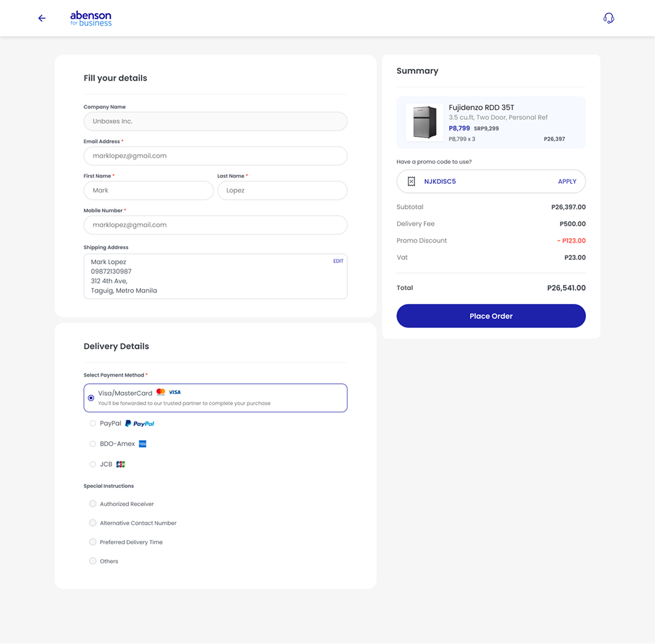Enable Alternative Contact Number option
Screen dimensions: 655x644
[92, 523]
